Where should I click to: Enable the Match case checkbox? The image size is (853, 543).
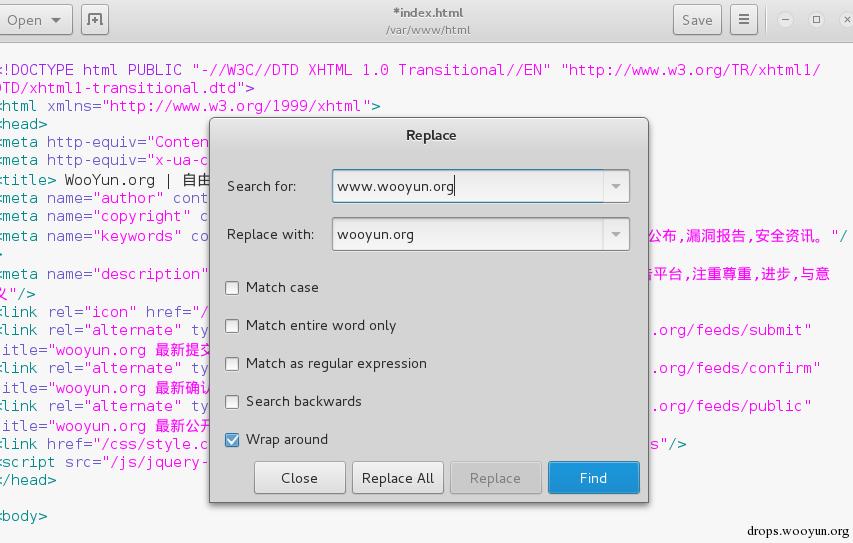click(x=232, y=288)
